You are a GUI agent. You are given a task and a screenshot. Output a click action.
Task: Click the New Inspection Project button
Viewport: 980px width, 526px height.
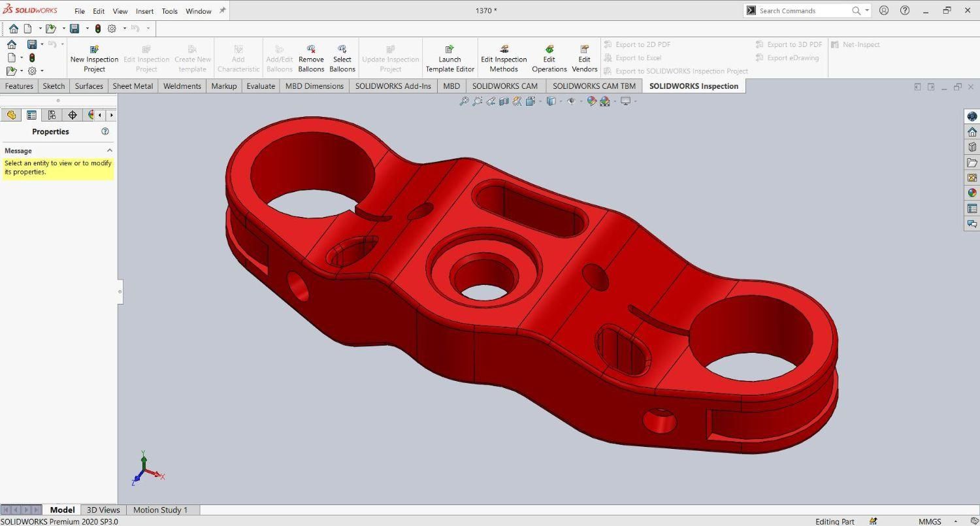[94, 59]
